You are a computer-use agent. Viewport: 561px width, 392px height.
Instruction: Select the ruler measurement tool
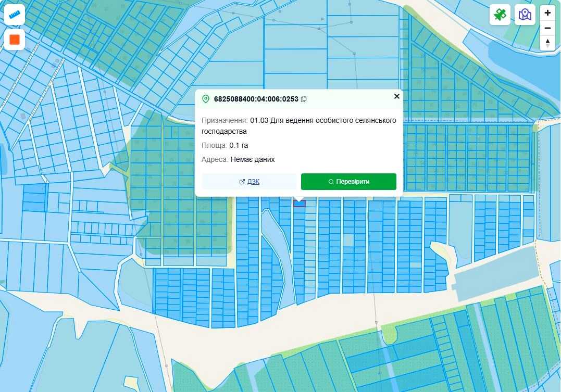[14, 15]
